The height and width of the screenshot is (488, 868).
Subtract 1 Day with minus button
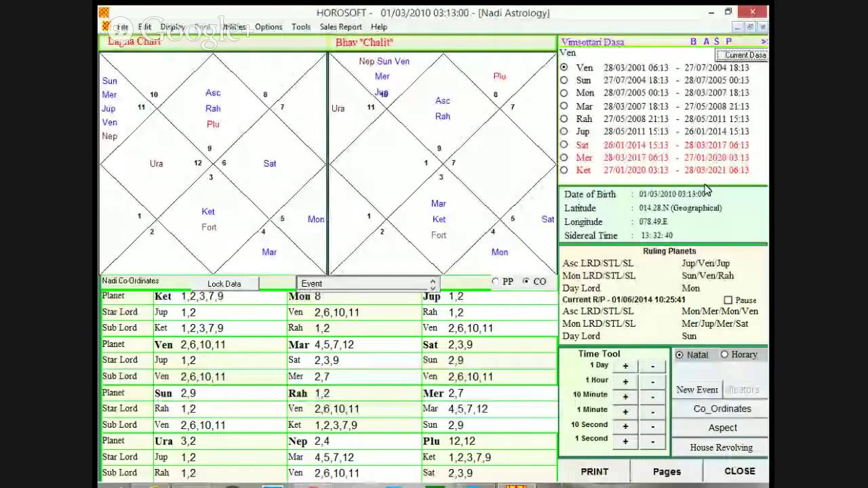tap(652, 366)
